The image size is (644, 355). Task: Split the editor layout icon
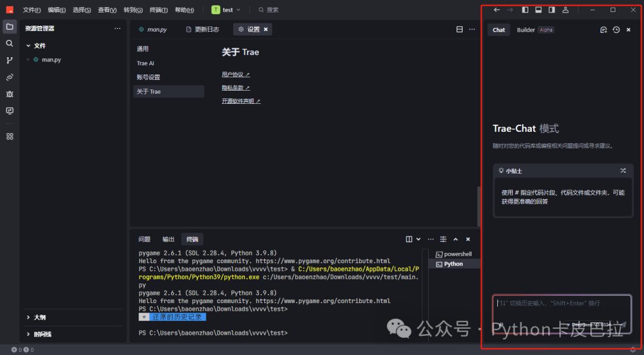(x=460, y=29)
